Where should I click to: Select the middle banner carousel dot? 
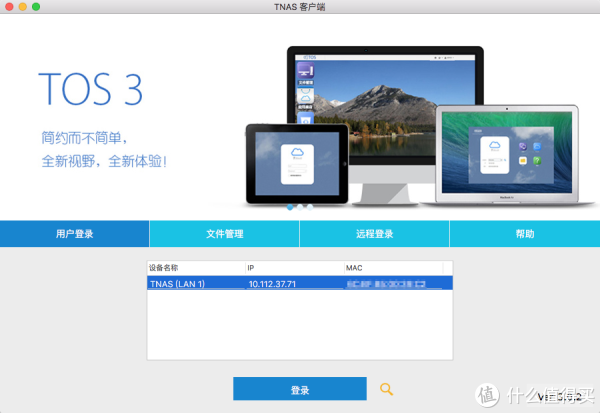click(x=300, y=207)
